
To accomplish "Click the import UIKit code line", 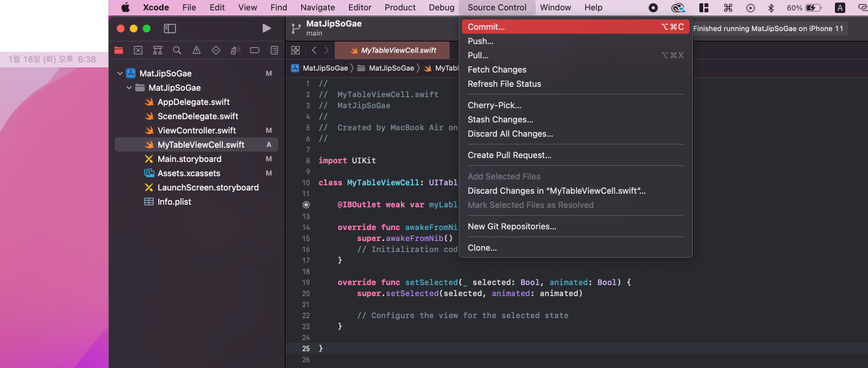I will pos(347,161).
